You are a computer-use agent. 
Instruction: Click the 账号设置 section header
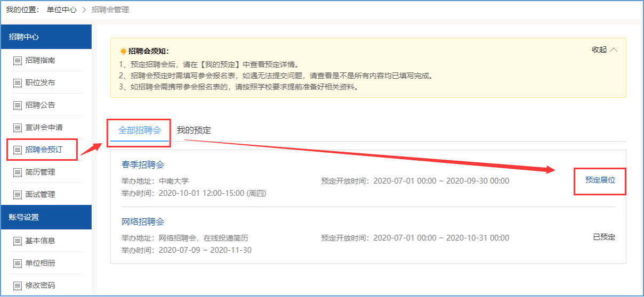pyautogui.click(x=24, y=217)
